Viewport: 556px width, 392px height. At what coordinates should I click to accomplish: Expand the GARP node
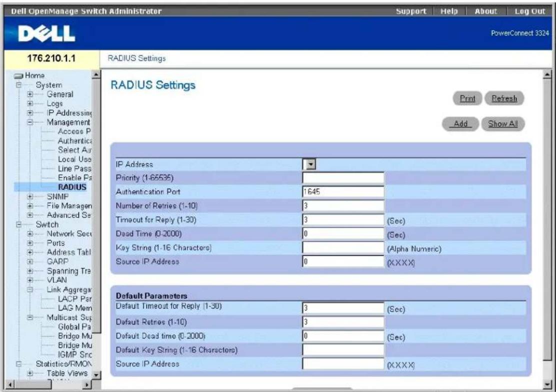click(x=30, y=261)
